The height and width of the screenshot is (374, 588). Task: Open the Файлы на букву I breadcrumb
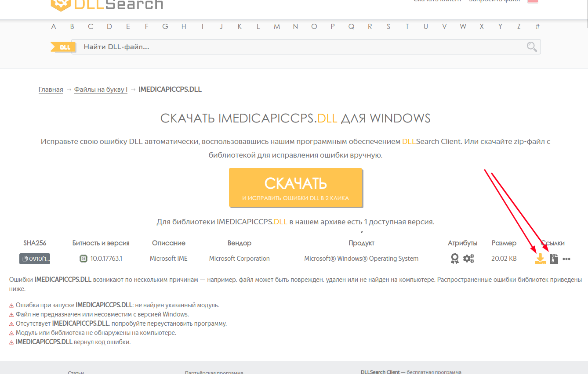101,90
